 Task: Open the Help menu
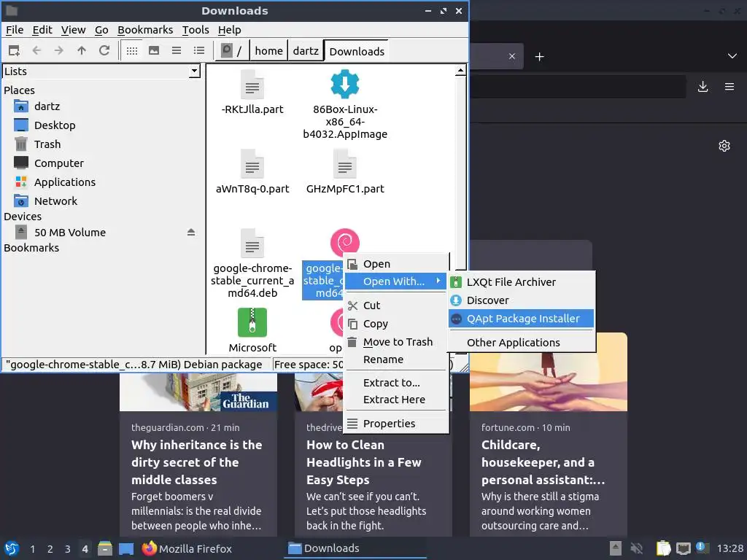pos(230,30)
